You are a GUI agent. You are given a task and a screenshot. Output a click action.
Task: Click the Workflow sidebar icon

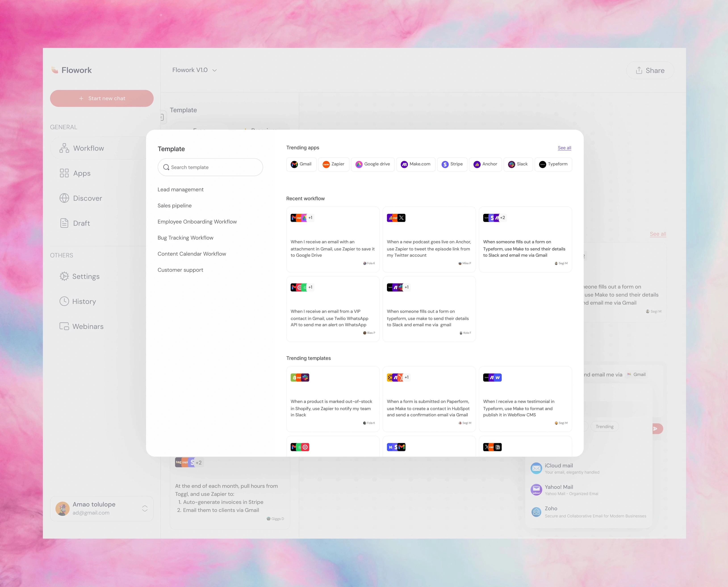[64, 148]
